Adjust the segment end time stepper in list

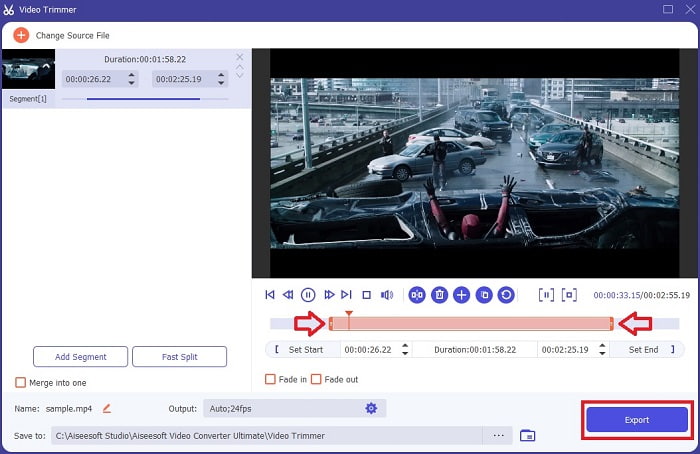[x=221, y=79]
